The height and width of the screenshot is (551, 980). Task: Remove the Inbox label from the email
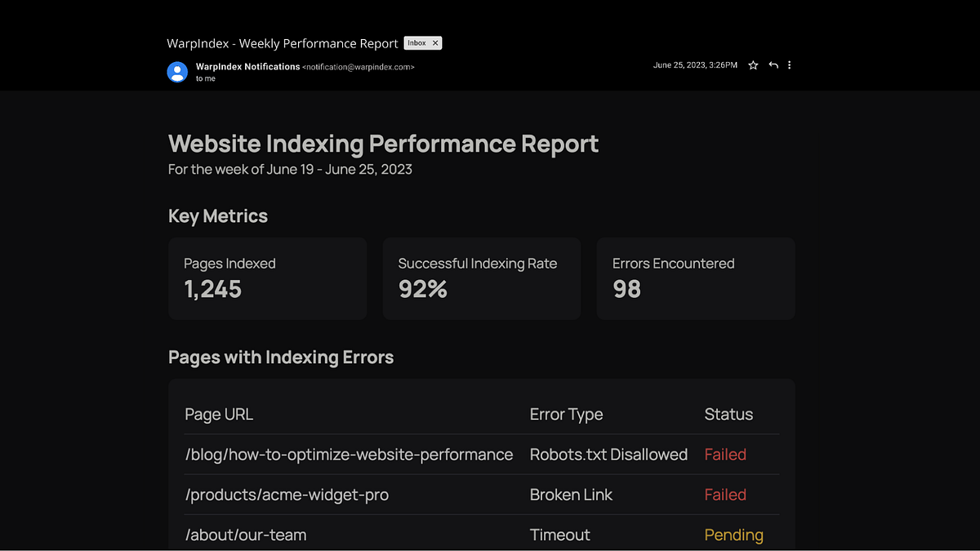pos(435,42)
